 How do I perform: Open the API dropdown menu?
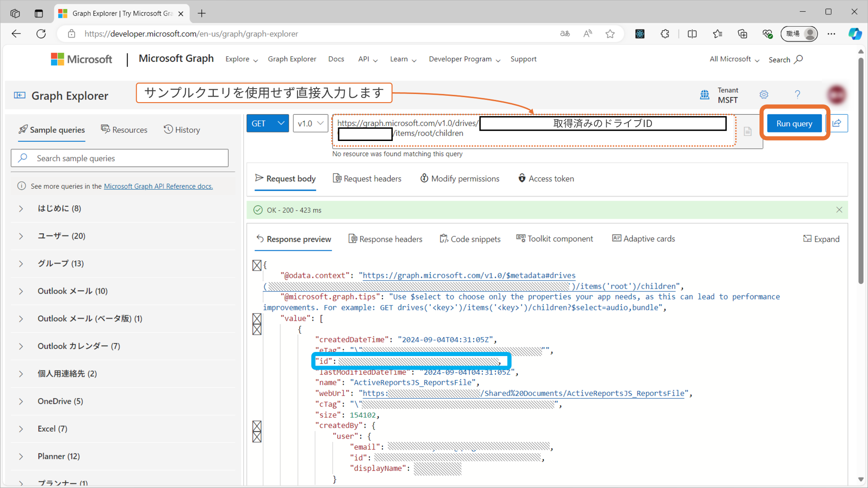pos(368,59)
